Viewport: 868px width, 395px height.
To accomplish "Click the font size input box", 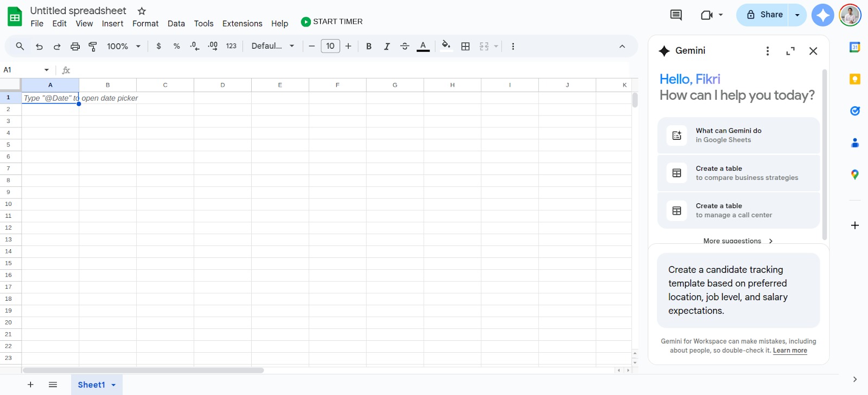I will click(x=330, y=47).
